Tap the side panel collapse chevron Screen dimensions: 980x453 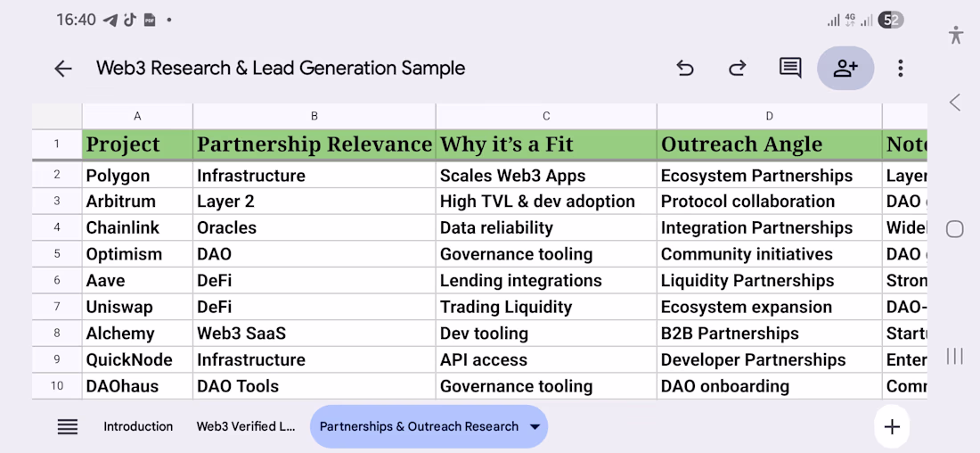click(955, 103)
